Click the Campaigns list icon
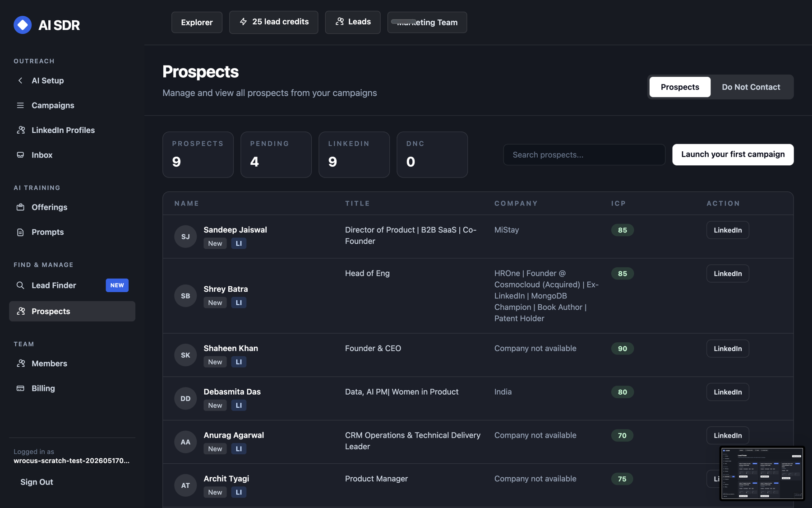The image size is (812, 508). click(x=20, y=105)
